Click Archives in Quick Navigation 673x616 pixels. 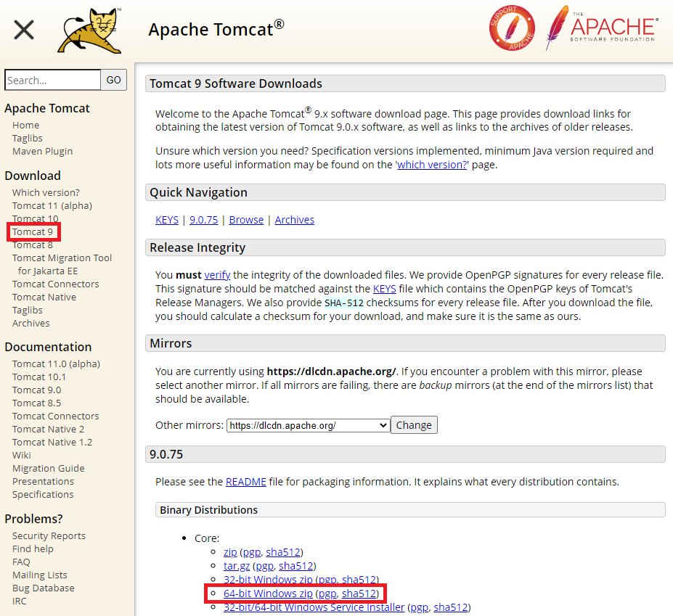[295, 220]
